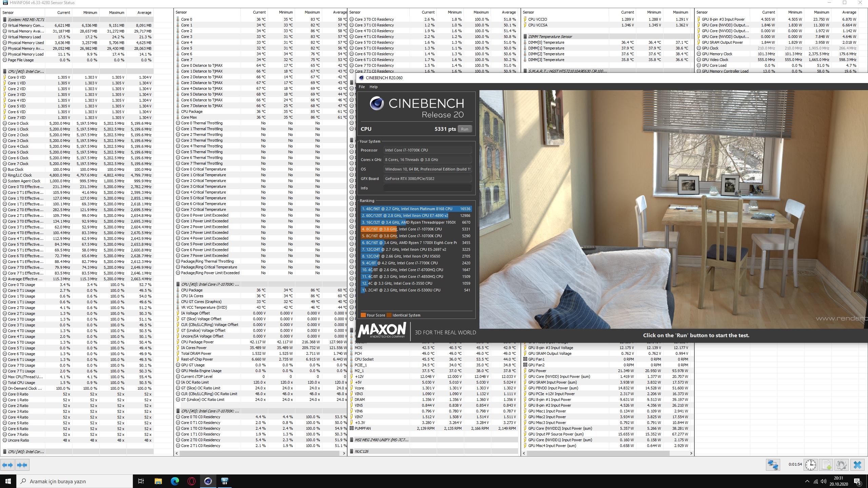Select the System: MSI MS-7C71 group header
Image resolution: width=868 pixels, height=488 pixels.
tap(78, 20)
